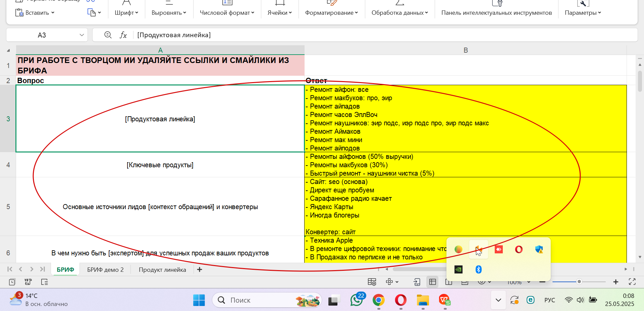Open WhatsApp from the taskbar
This screenshot has height=311, width=644.
357,300
